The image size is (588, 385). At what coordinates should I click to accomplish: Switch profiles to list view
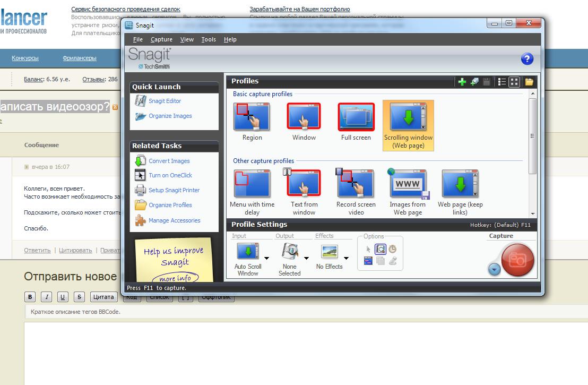coord(501,82)
